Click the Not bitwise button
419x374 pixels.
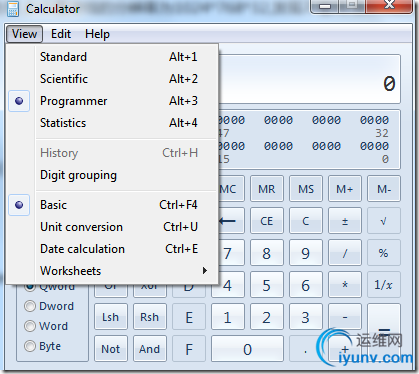(111, 349)
